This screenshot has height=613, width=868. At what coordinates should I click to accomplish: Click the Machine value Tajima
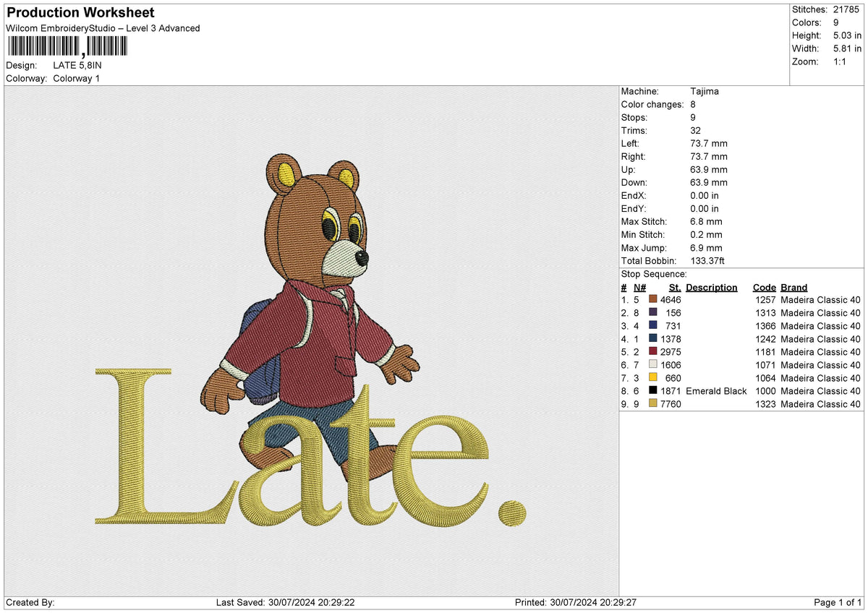[x=705, y=91]
